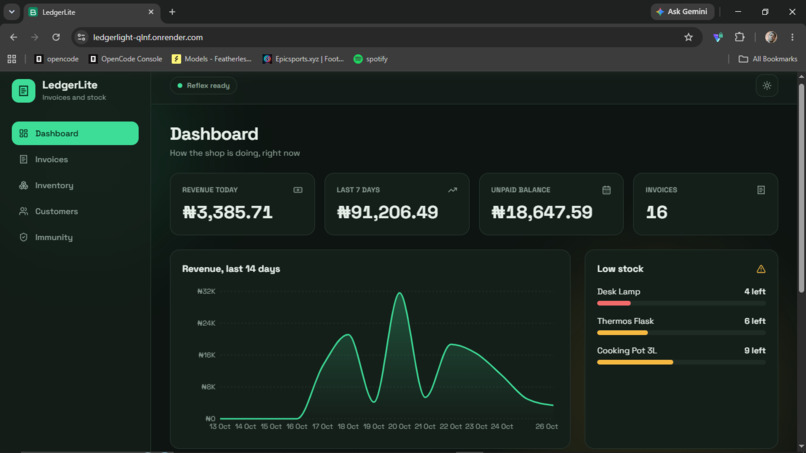This screenshot has width=806, height=453.
Task: Click the Inventory boxes icon in sidebar
Action: (x=24, y=185)
